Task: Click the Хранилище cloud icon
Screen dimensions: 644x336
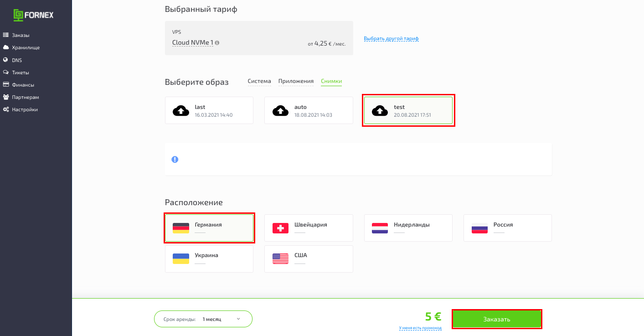Action: (x=6, y=47)
